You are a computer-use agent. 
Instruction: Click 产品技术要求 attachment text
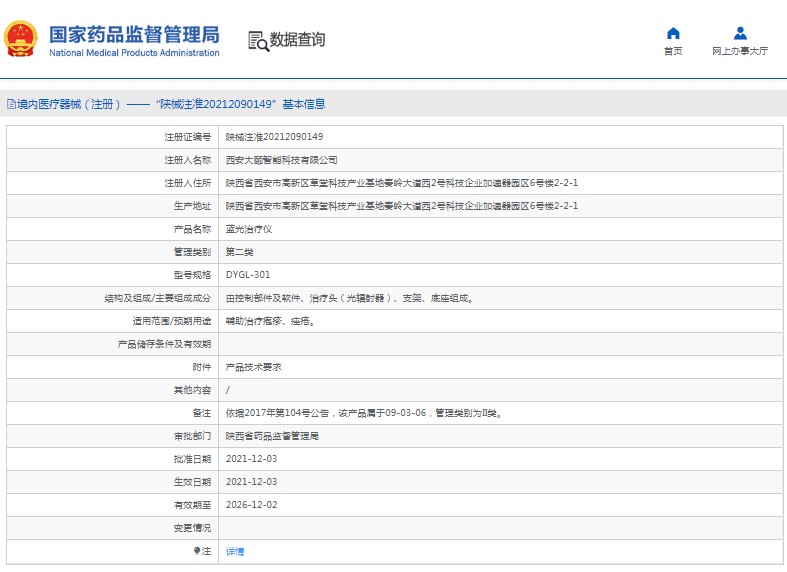pos(253,367)
